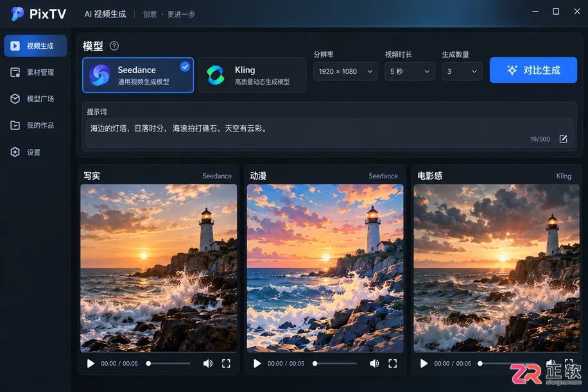Click the 我的作品 folder icon
Viewport: 588px width, 392px height.
15,125
